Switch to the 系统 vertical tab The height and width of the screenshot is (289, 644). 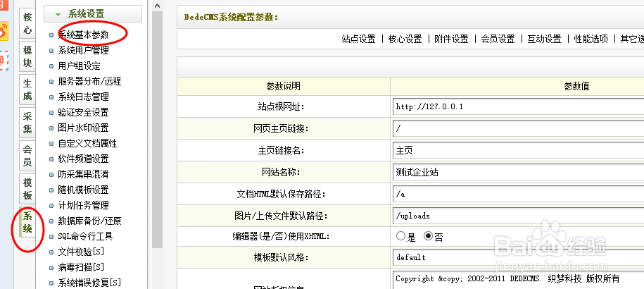(27, 222)
